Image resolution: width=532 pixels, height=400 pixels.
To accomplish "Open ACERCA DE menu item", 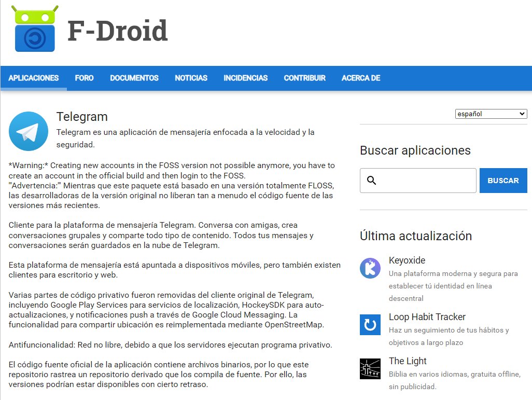I will tap(361, 78).
